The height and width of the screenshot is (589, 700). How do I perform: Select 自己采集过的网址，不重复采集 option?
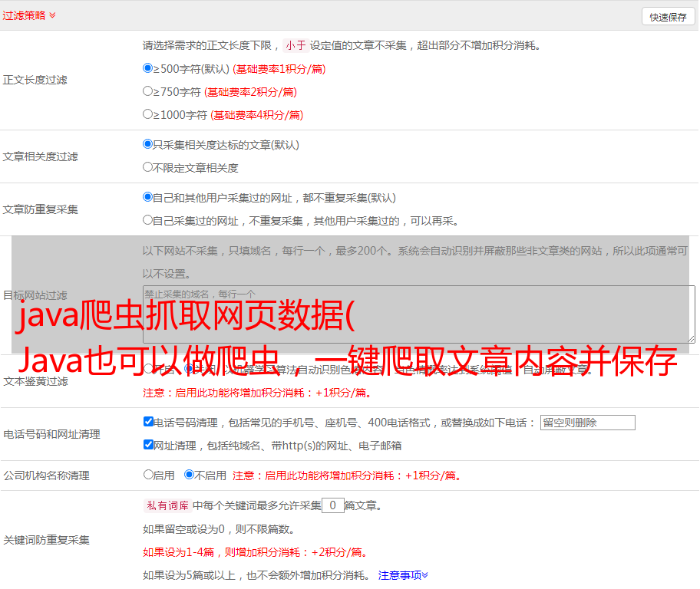point(148,220)
